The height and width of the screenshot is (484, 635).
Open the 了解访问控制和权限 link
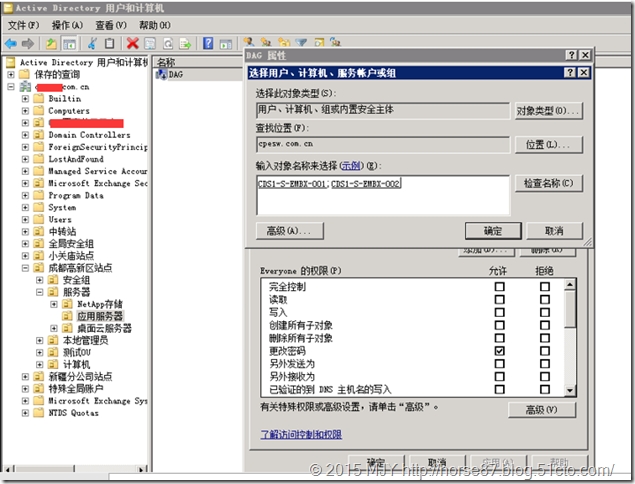click(301, 434)
